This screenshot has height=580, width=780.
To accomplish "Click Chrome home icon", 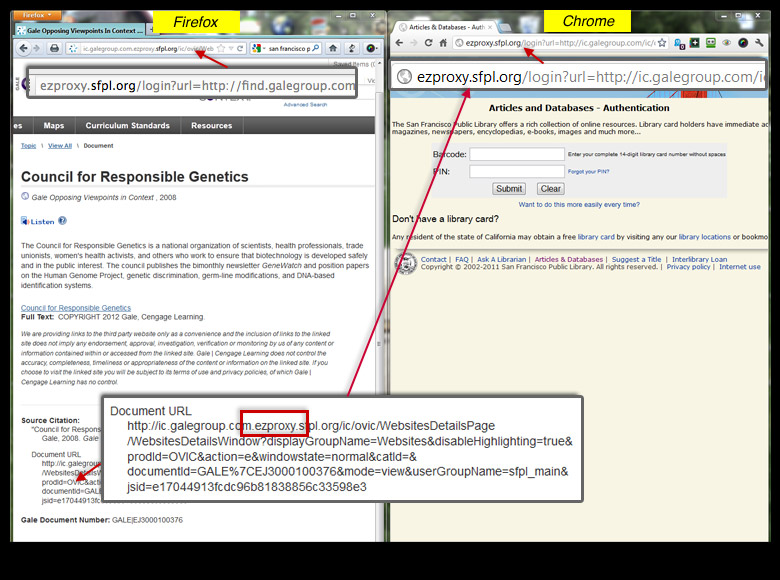I will click(x=443, y=43).
